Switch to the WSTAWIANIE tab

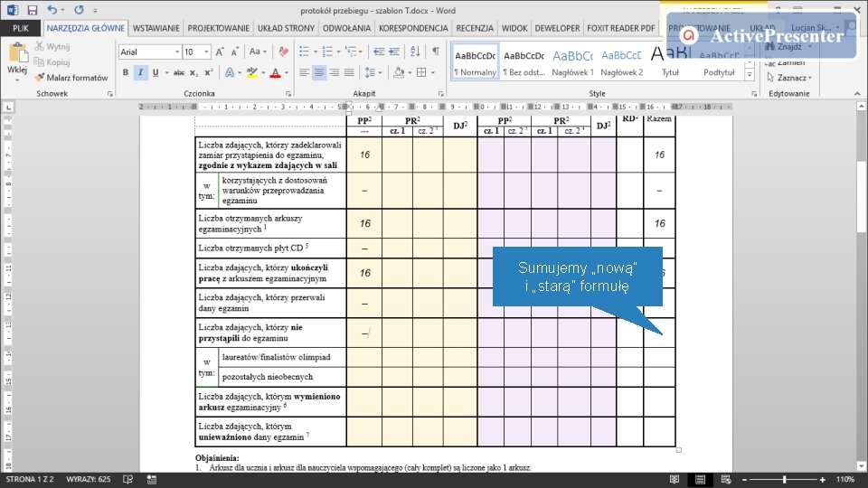[x=156, y=28]
